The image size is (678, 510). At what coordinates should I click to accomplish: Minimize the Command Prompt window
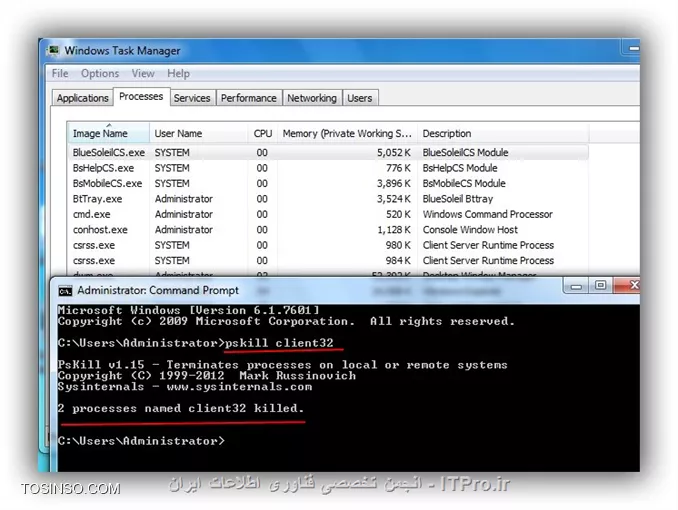pos(576,286)
